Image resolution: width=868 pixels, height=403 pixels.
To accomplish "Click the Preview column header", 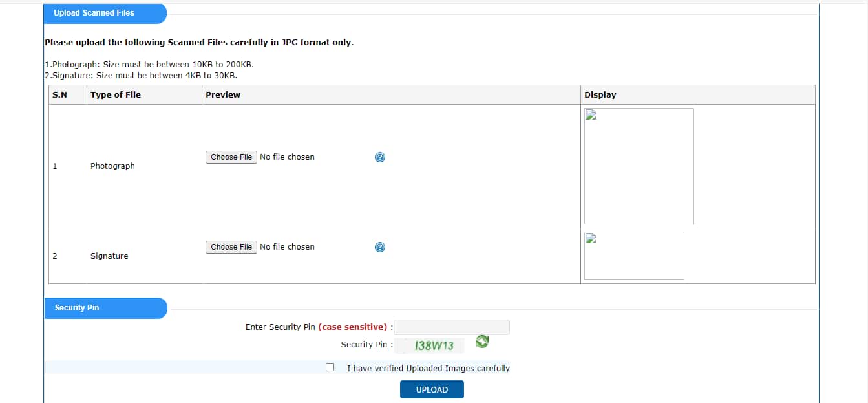I will pyautogui.click(x=223, y=94).
